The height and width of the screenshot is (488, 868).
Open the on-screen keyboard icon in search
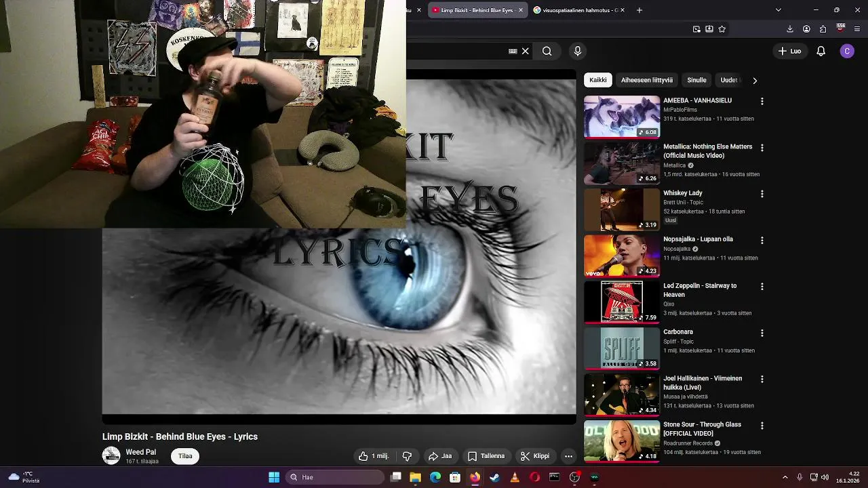coord(513,51)
